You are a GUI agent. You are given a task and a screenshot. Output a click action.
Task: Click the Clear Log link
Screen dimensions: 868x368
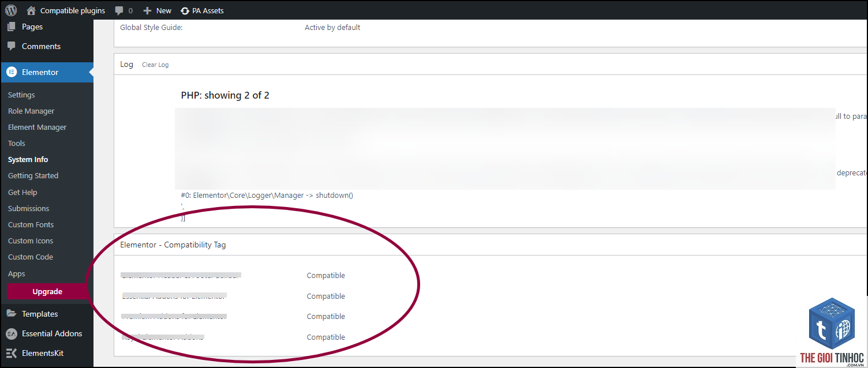click(155, 65)
